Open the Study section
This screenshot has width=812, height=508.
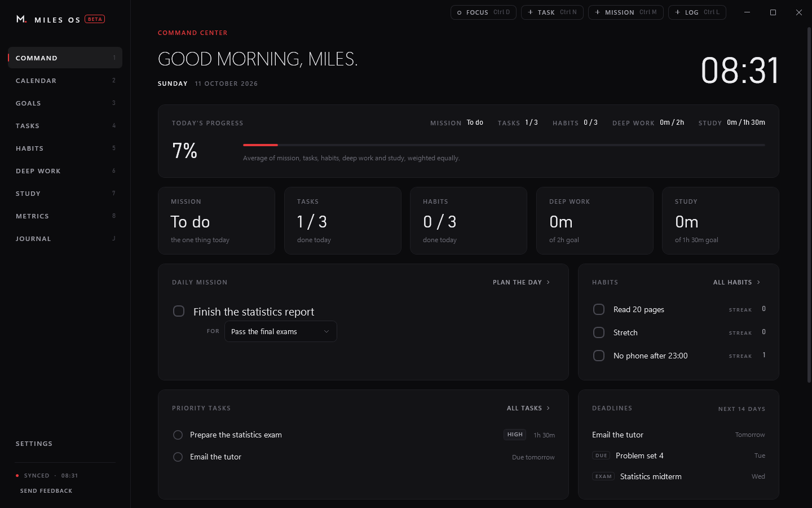[x=65, y=193]
